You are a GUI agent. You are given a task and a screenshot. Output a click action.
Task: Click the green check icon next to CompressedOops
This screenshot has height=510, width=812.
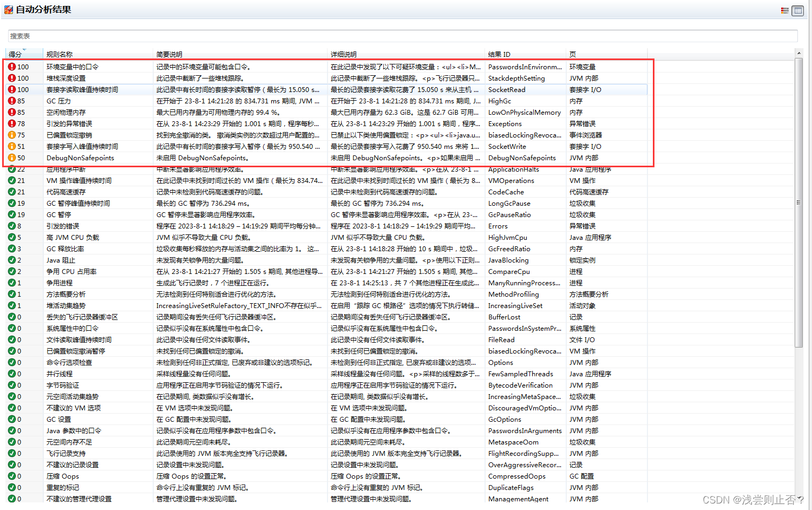click(13, 476)
